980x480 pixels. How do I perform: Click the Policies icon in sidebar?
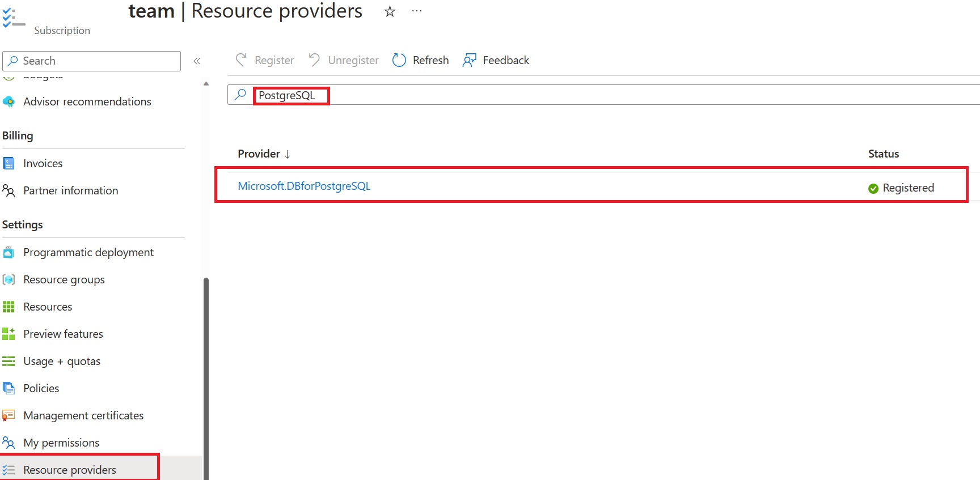pyautogui.click(x=9, y=388)
